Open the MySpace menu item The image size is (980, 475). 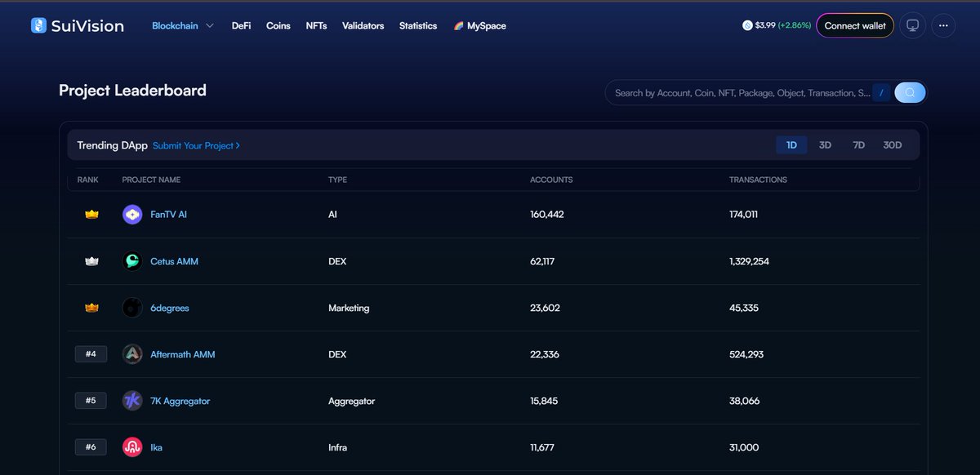click(x=480, y=25)
